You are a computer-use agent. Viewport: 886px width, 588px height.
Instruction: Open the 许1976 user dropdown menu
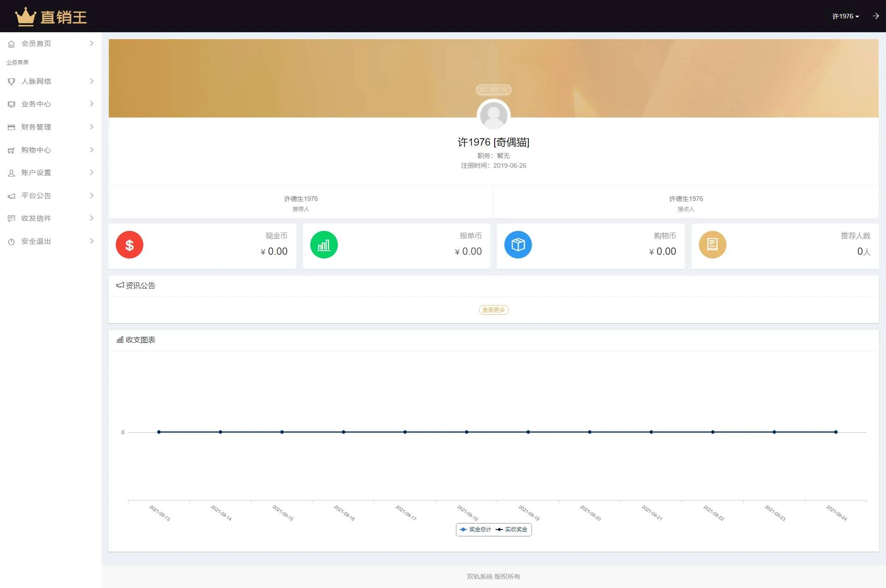click(845, 16)
